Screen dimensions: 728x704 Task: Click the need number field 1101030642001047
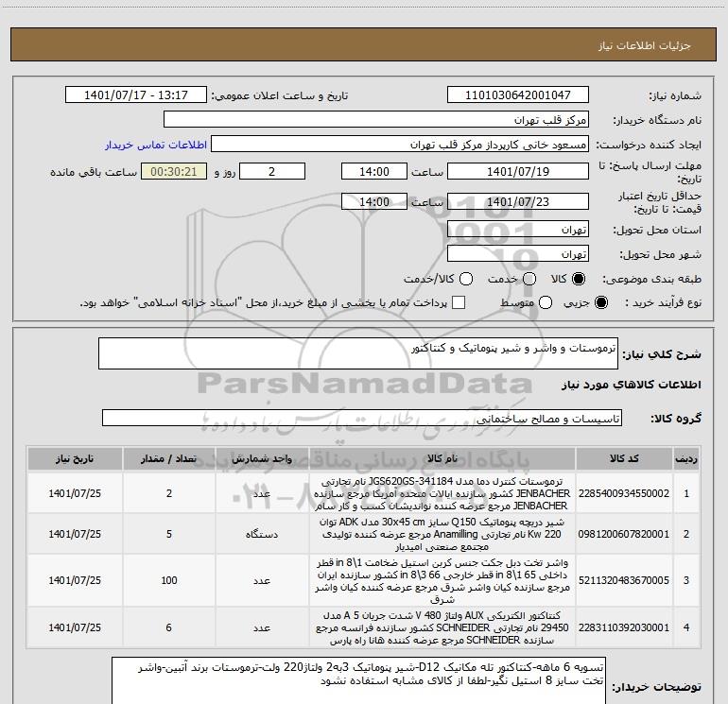pos(518,94)
